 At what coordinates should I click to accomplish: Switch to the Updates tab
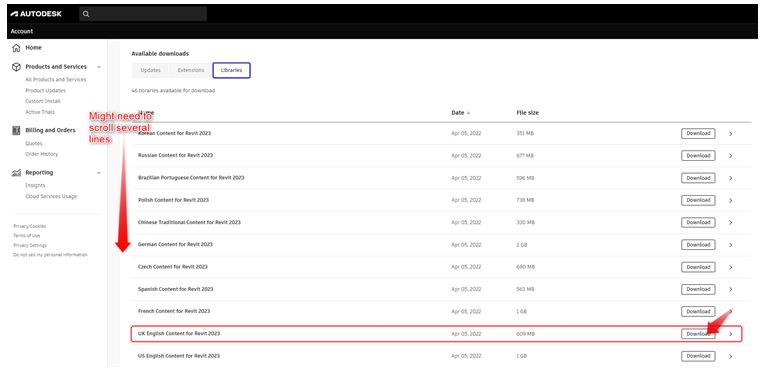pos(150,70)
